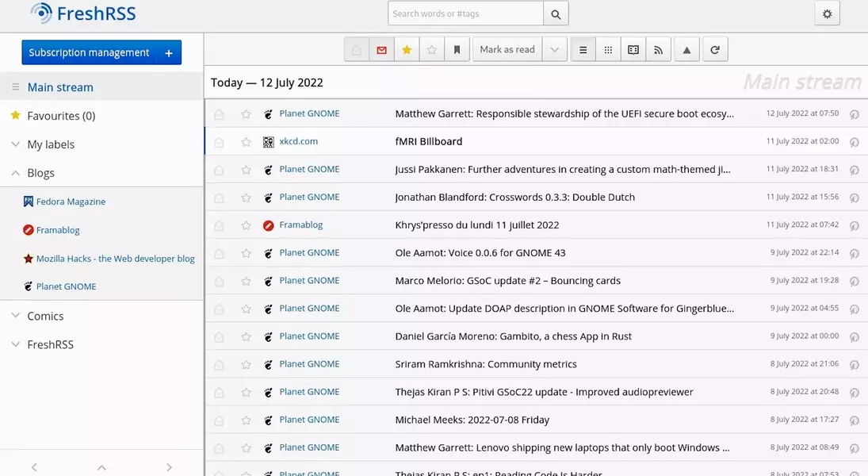Open Matthew Garrett Lenovo laptops article
Viewport: 868px width, 476px height.
(x=562, y=447)
